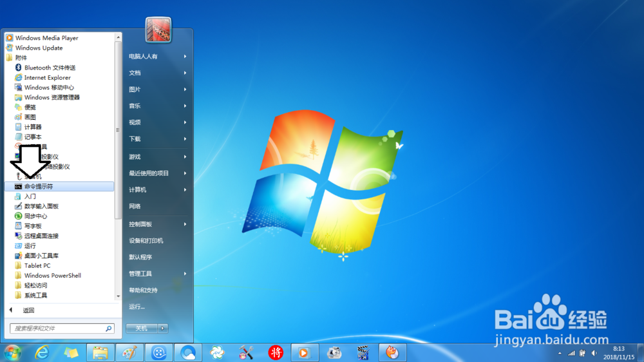Open Bluetooth 文件传送
The image size is (644, 362).
(50, 68)
